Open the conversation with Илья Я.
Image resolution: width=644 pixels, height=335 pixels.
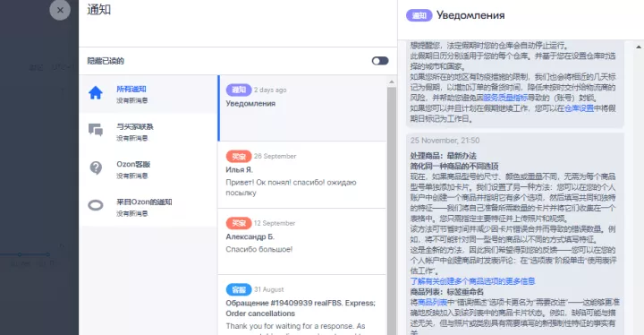[302, 175]
